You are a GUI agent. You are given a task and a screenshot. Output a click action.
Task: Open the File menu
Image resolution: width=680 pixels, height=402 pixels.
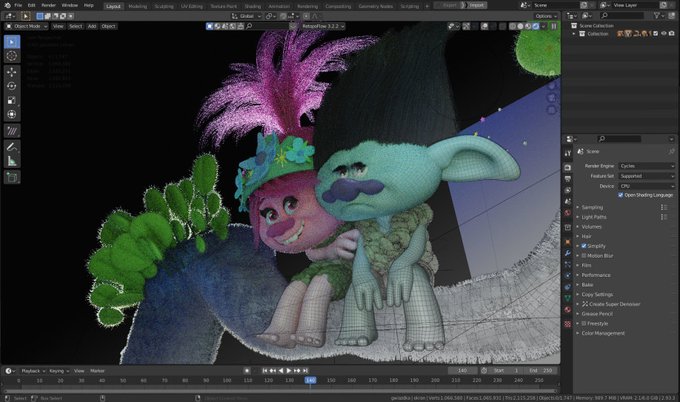tap(18, 5)
